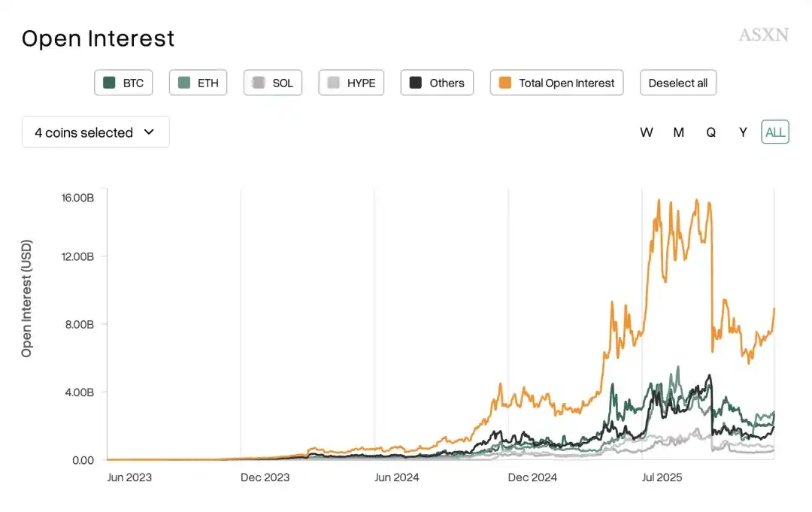Toggle the BTC series on the chart
812x512 pixels.
point(123,83)
